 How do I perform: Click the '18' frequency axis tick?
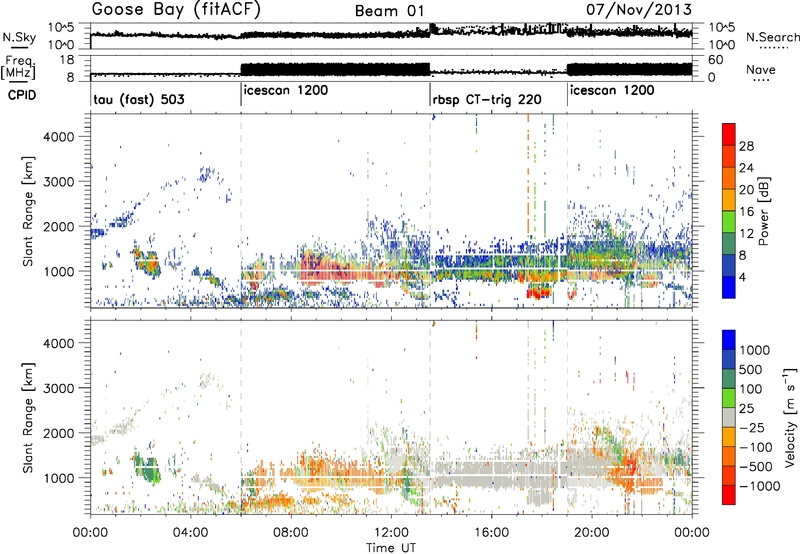67,60
